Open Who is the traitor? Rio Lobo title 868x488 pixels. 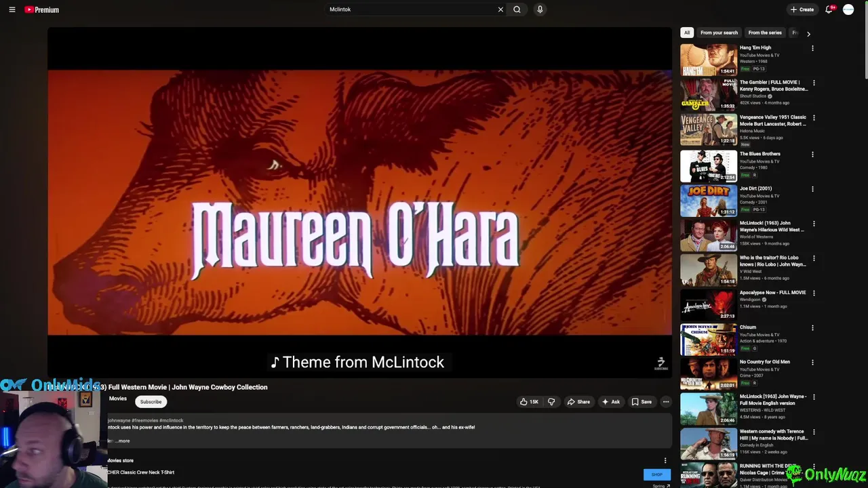pos(773,261)
